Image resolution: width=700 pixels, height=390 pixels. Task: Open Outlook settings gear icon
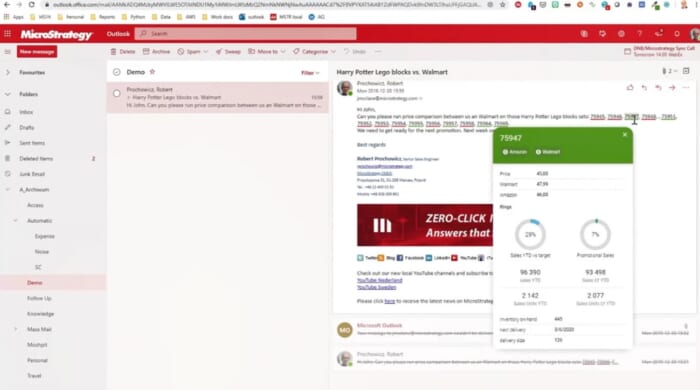[x=621, y=34]
